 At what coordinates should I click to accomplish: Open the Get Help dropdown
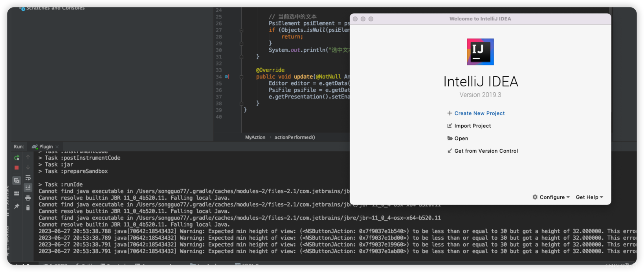589,197
